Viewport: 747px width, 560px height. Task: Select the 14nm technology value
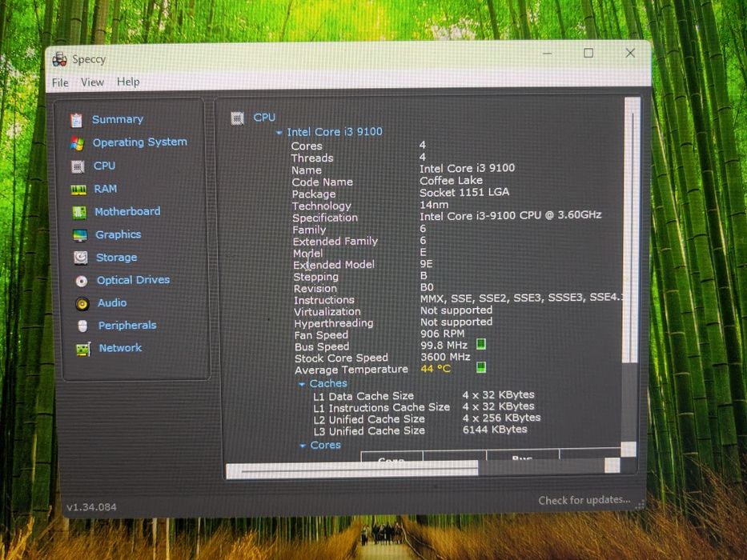tap(434, 205)
